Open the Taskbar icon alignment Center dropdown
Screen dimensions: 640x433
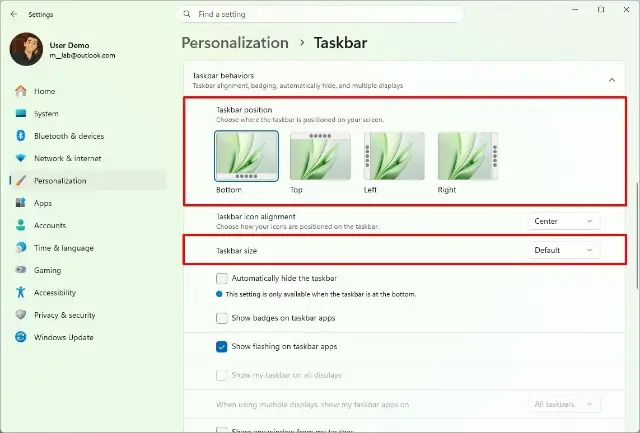click(564, 221)
